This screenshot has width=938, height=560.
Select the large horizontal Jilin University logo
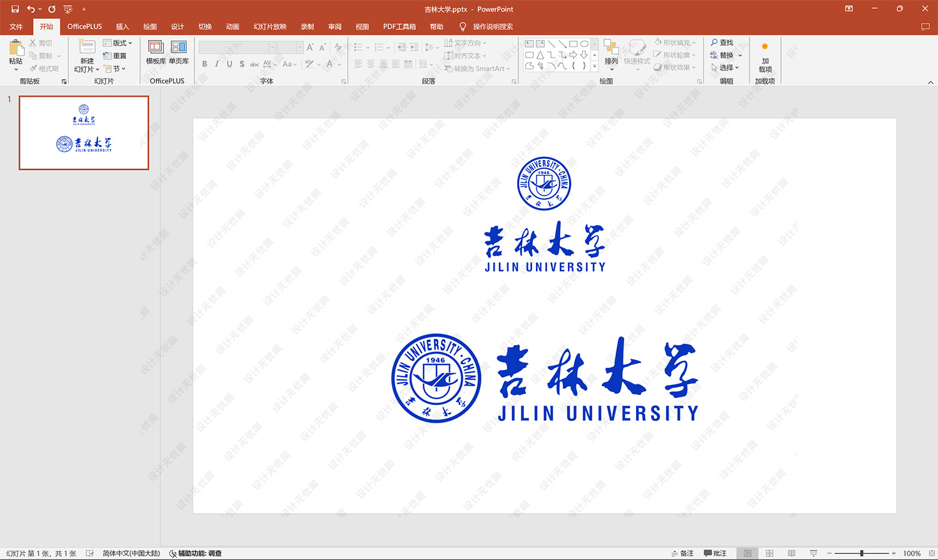[x=545, y=378]
